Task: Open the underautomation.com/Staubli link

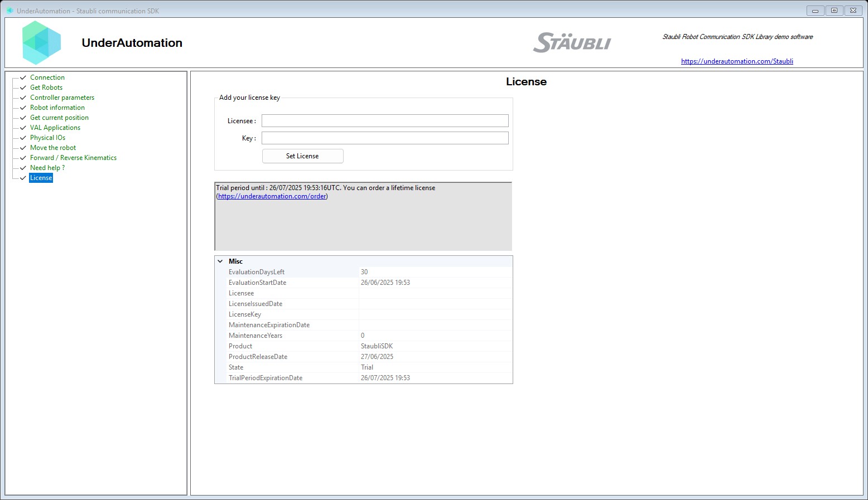Action: click(x=737, y=61)
